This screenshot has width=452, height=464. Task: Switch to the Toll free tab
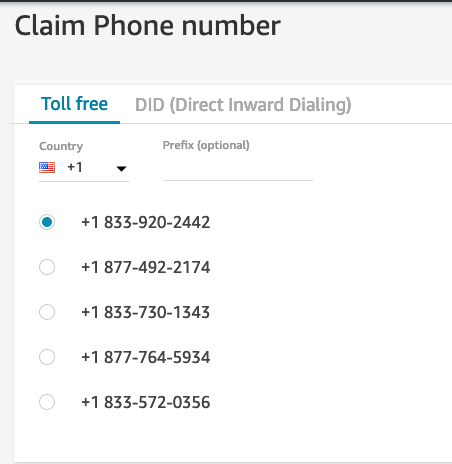74,104
